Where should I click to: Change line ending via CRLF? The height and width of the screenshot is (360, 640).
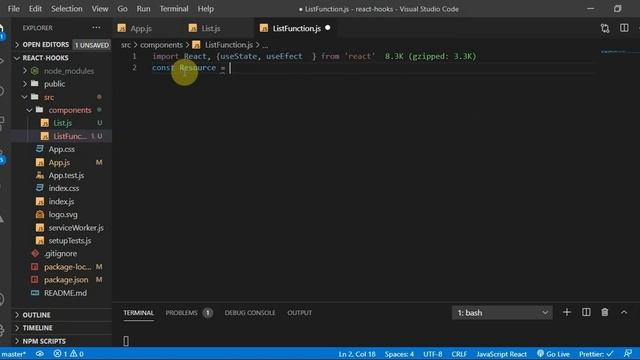[x=459, y=354]
